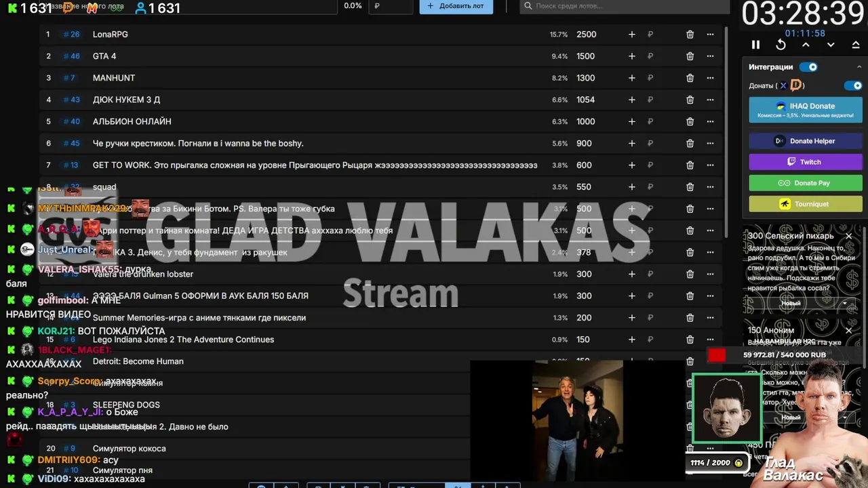This screenshot has width=868, height=488.
Task: Click the plus icon in Valera the drunken lobster row
Action: [631, 274]
